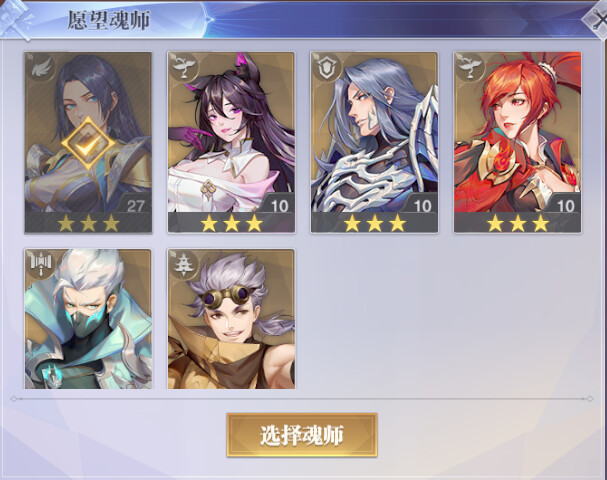Click the shield class icon on silver-haired card

pos(327,67)
